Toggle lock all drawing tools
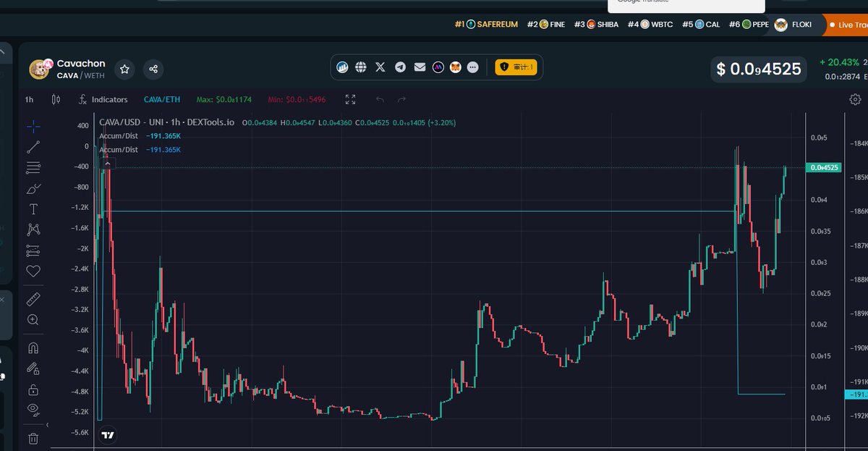This screenshot has width=868, height=451. tap(33, 389)
